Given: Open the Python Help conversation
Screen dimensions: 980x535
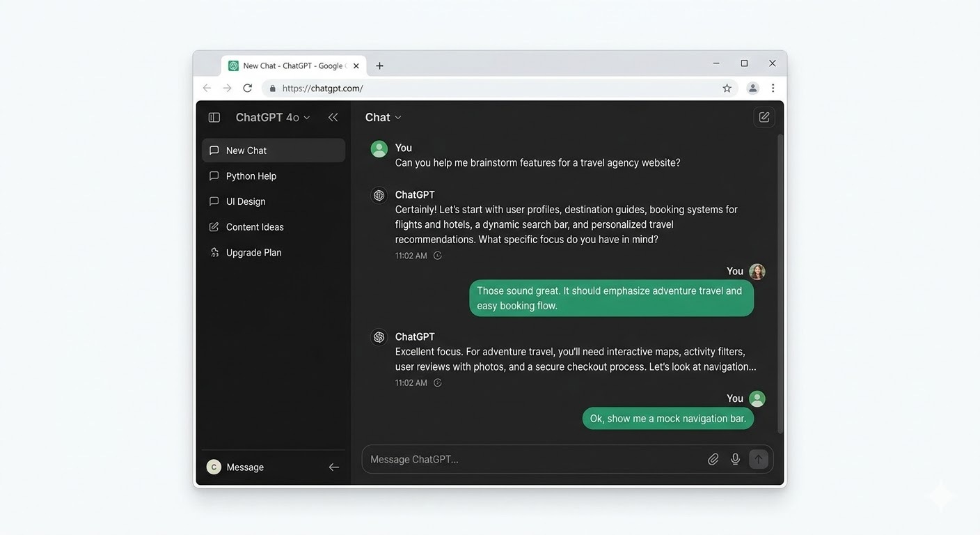Looking at the screenshot, I should pos(274,176).
